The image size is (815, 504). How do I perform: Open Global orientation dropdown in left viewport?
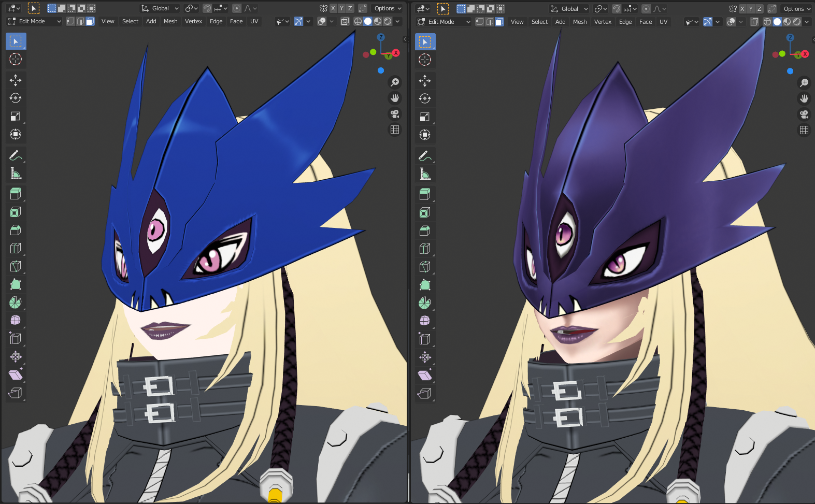pyautogui.click(x=160, y=8)
